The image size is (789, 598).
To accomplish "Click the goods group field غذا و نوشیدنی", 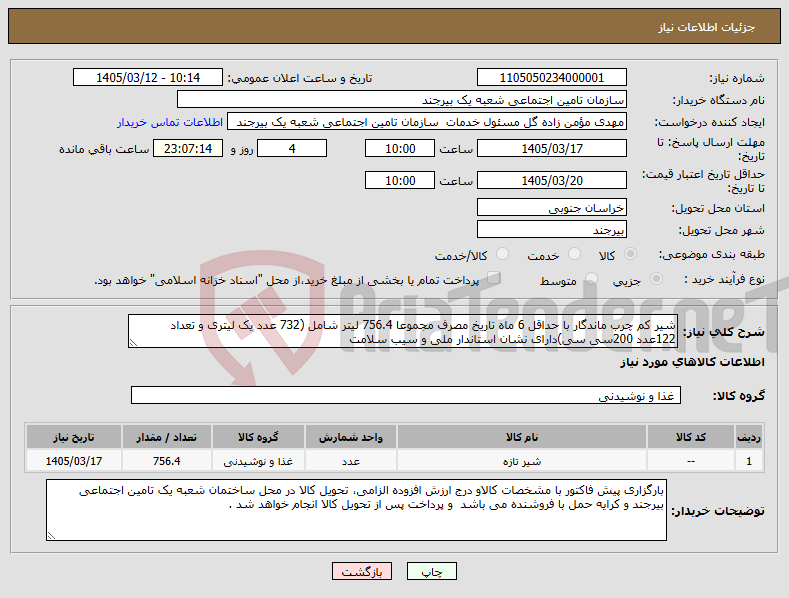I will [x=406, y=395].
